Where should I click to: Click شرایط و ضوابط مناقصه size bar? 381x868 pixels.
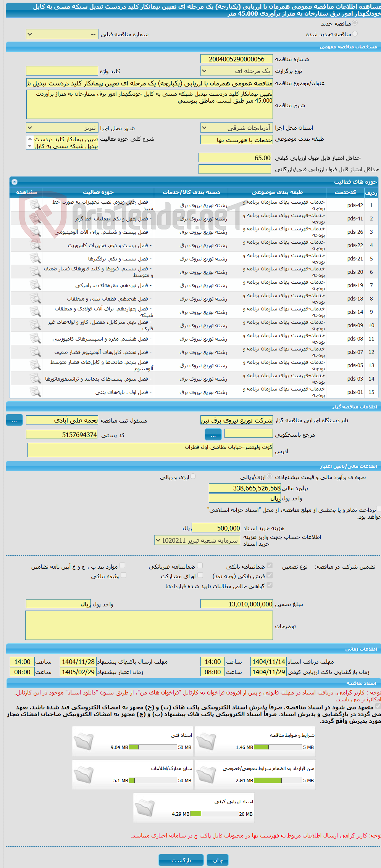(278, 747)
